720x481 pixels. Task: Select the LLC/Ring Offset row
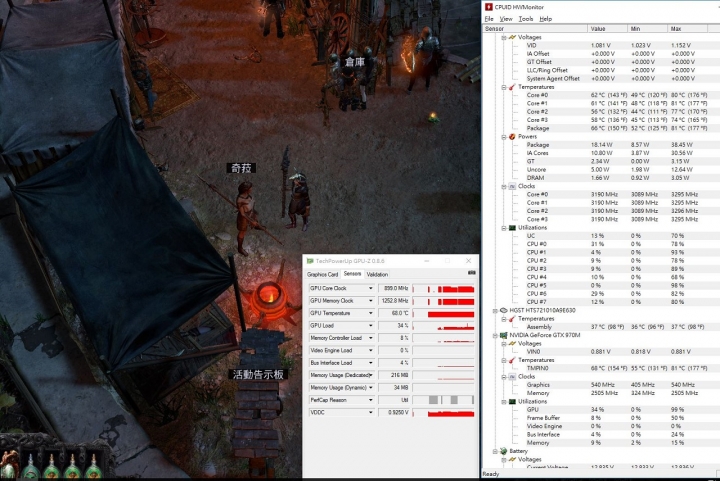(x=602, y=70)
